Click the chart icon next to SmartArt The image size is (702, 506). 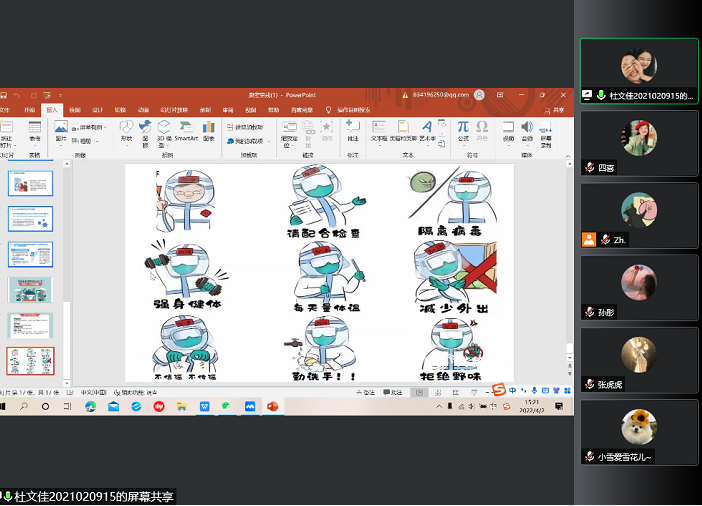click(209, 130)
